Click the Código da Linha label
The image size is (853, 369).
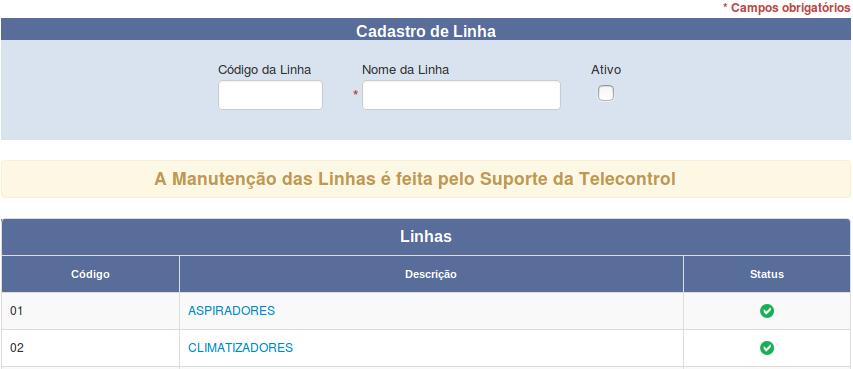(x=264, y=70)
